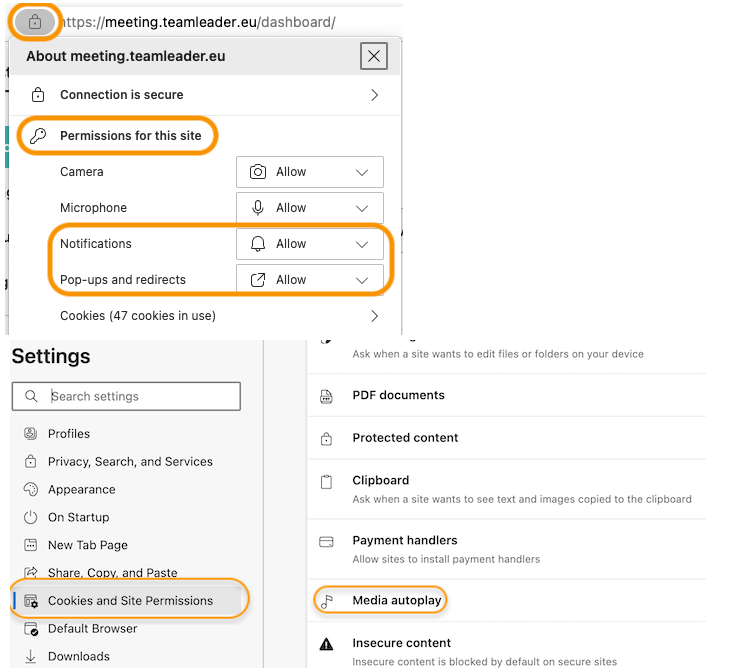Click the lock icon in the address bar
This screenshot has width=734, height=668.
[35, 22]
